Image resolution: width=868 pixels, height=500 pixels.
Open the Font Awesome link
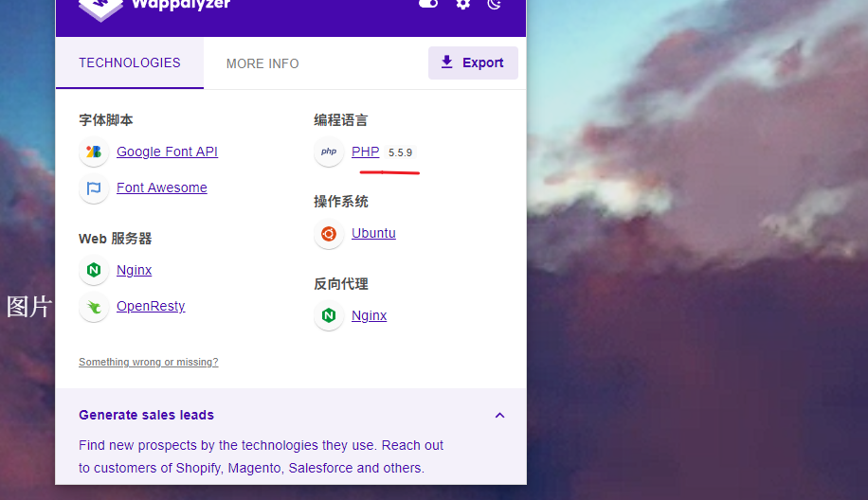[162, 187]
